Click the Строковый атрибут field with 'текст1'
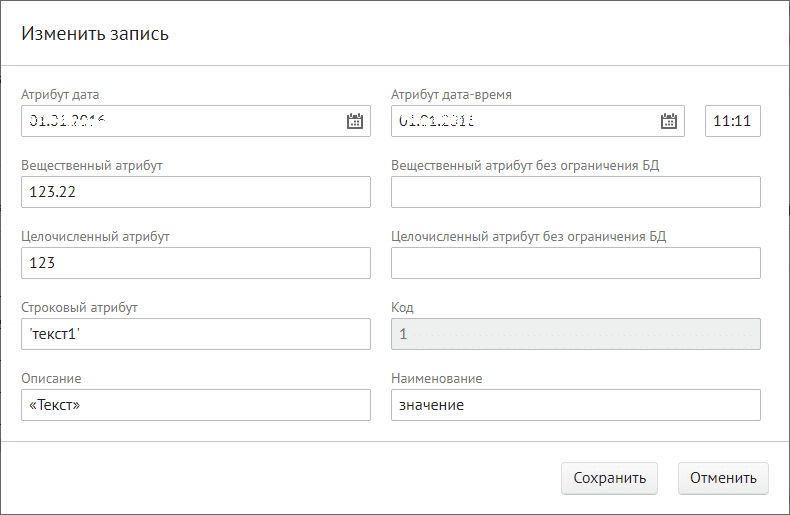 point(195,334)
